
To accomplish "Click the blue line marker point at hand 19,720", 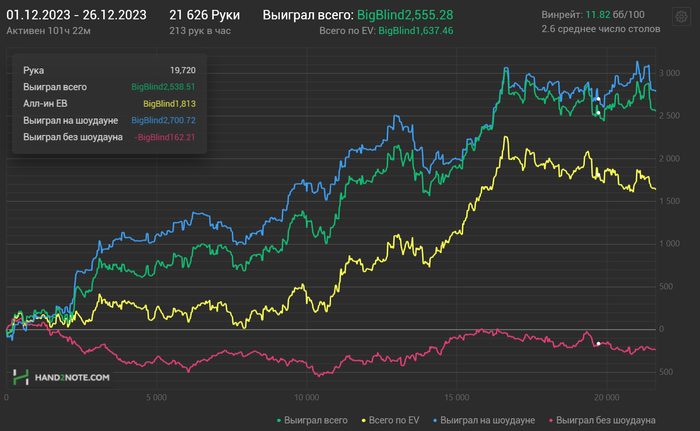I will [x=598, y=99].
